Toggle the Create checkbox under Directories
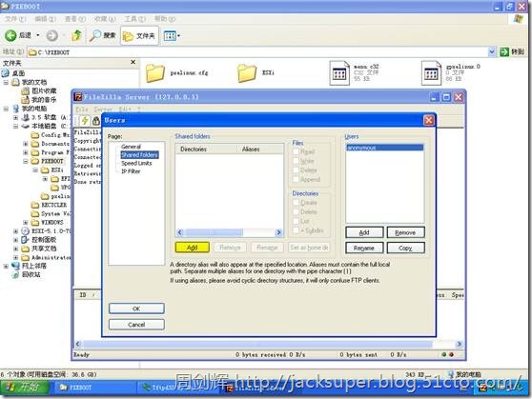532x399 pixels. pos(296,203)
